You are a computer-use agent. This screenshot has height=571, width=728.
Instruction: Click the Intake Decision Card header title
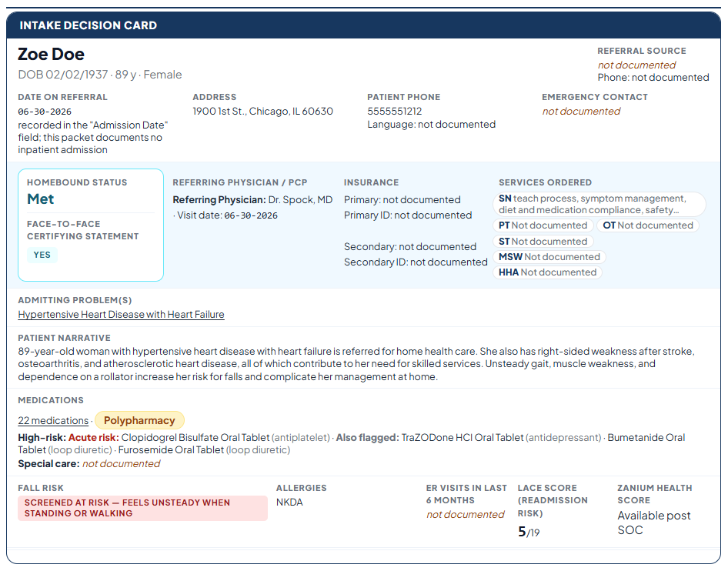tap(88, 25)
